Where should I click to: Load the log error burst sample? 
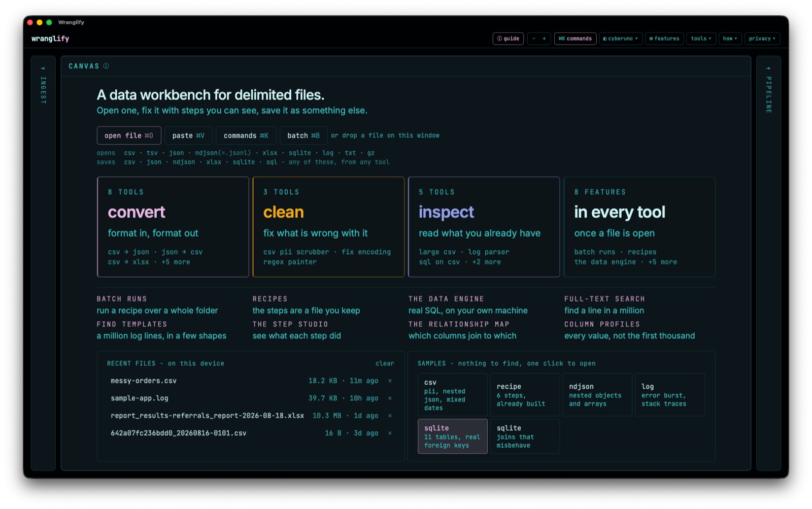[670, 395]
